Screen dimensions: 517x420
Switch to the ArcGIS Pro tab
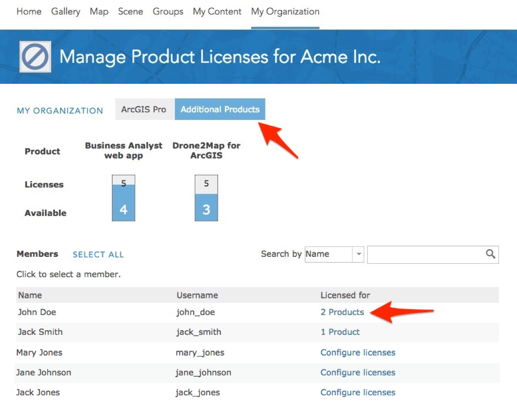[144, 110]
